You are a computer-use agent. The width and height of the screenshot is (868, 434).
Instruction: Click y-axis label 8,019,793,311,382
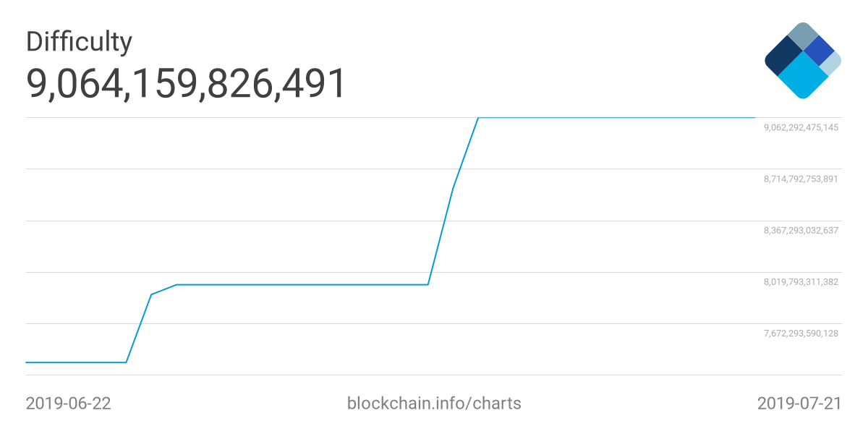(801, 282)
